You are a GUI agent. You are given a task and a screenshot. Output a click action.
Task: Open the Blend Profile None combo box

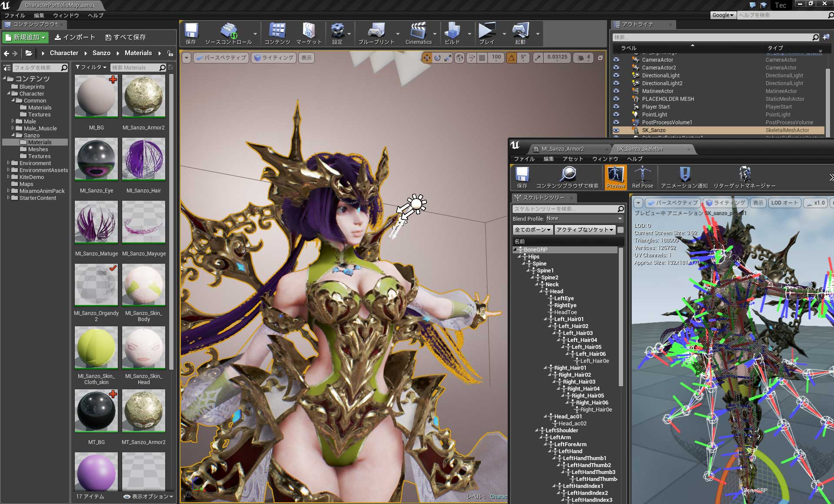(584, 219)
